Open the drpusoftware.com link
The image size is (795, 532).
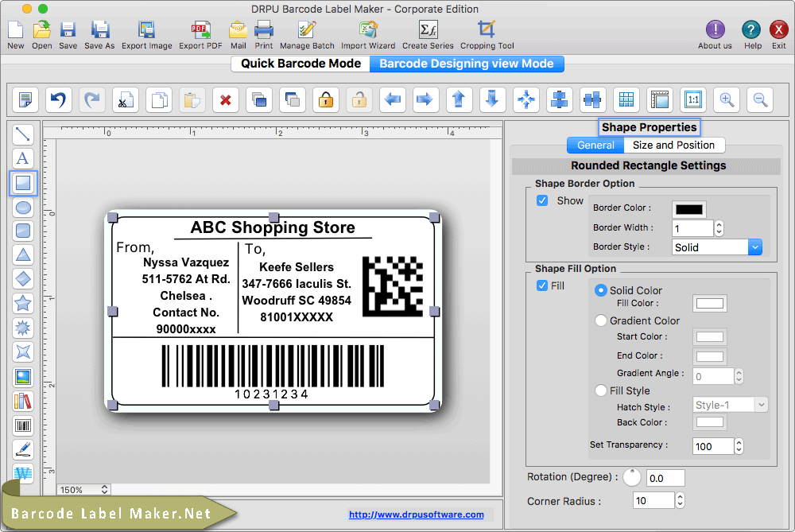pyautogui.click(x=417, y=515)
